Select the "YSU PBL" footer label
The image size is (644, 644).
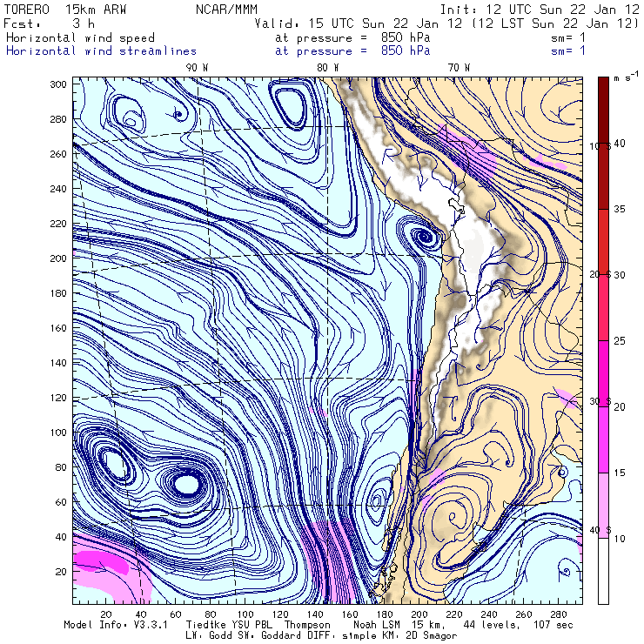(252, 625)
